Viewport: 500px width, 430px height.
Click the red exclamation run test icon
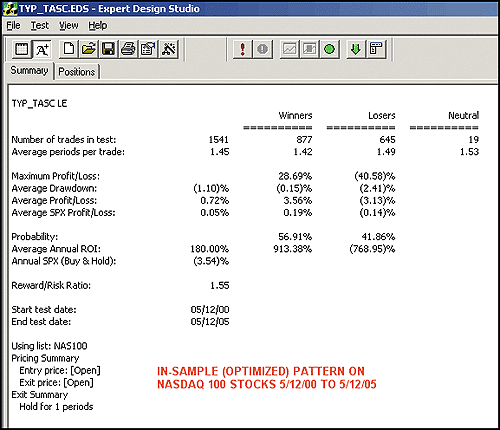pyautogui.click(x=242, y=49)
